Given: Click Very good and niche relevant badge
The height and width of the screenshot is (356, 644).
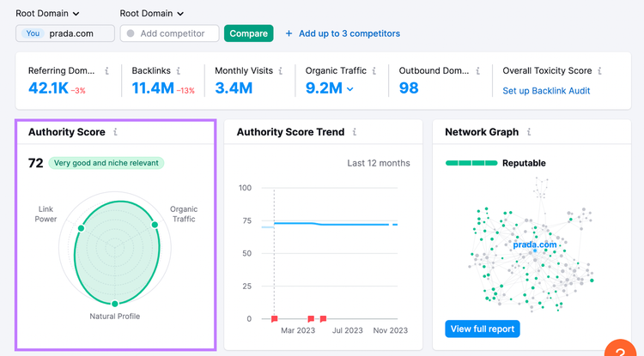Looking at the screenshot, I should click(x=106, y=163).
